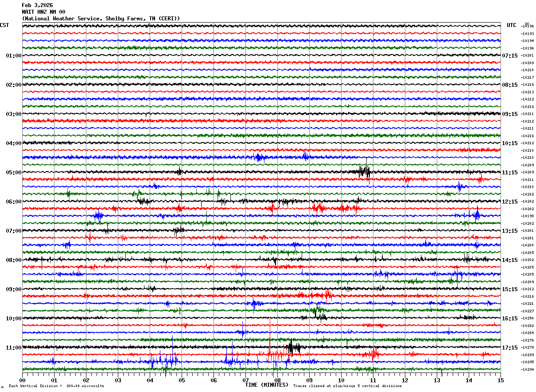
Task: Click the 07:15 UTC time label
Action: (510, 56)
